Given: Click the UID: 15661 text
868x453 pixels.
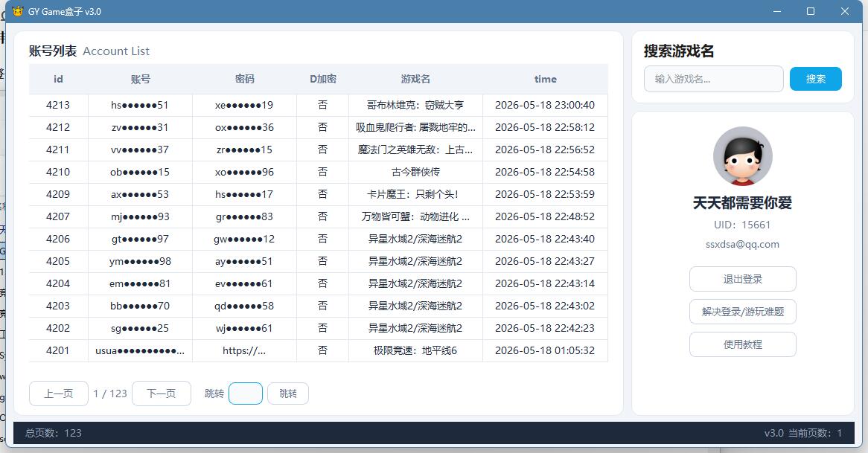Looking at the screenshot, I should point(742,225).
